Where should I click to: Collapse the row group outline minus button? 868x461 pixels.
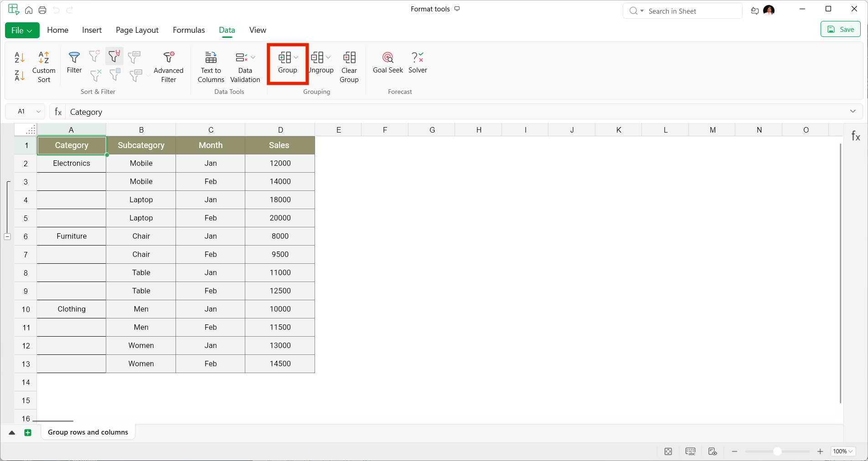click(x=7, y=236)
